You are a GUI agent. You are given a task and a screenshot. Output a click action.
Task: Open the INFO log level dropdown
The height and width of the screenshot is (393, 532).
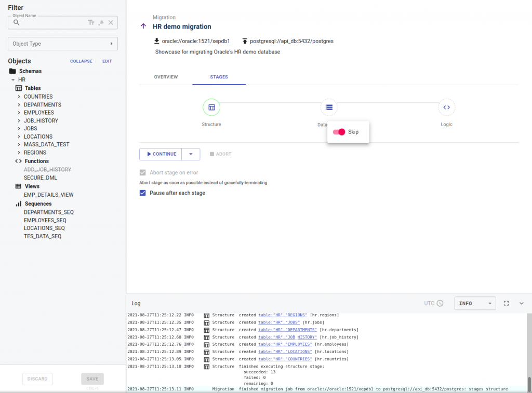[475, 303]
